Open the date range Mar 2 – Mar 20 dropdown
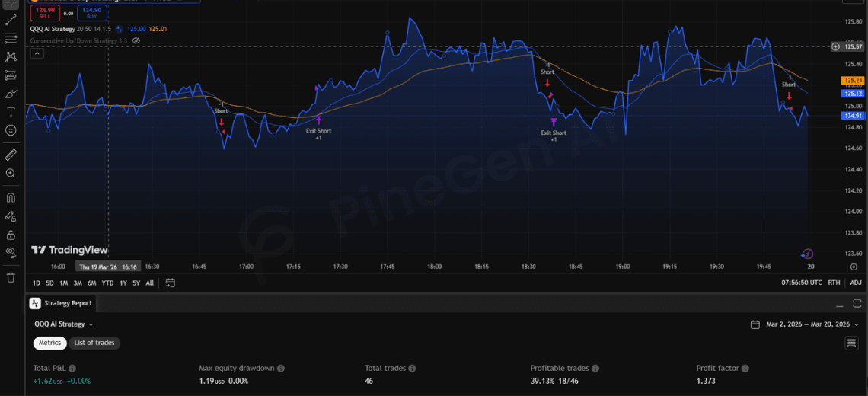868x396 pixels. click(x=813, y=324)
